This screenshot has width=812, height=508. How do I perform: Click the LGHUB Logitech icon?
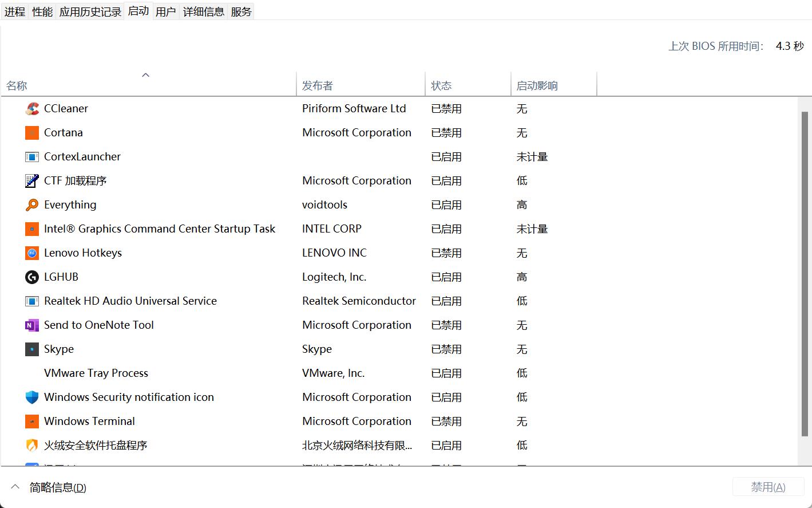[32, 277]
